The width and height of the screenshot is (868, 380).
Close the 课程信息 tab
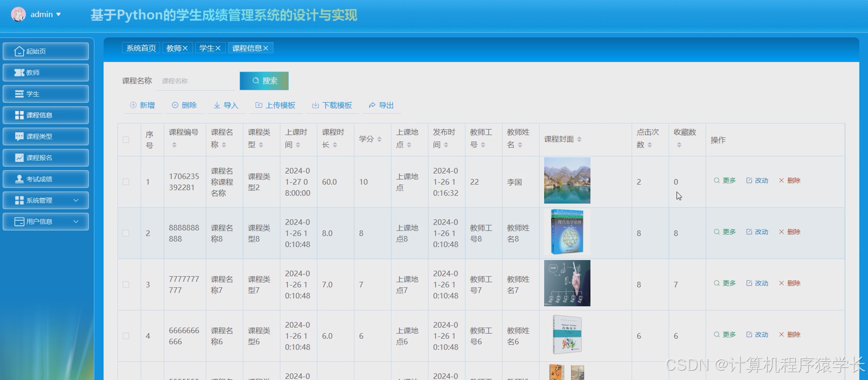pos(266,48)
